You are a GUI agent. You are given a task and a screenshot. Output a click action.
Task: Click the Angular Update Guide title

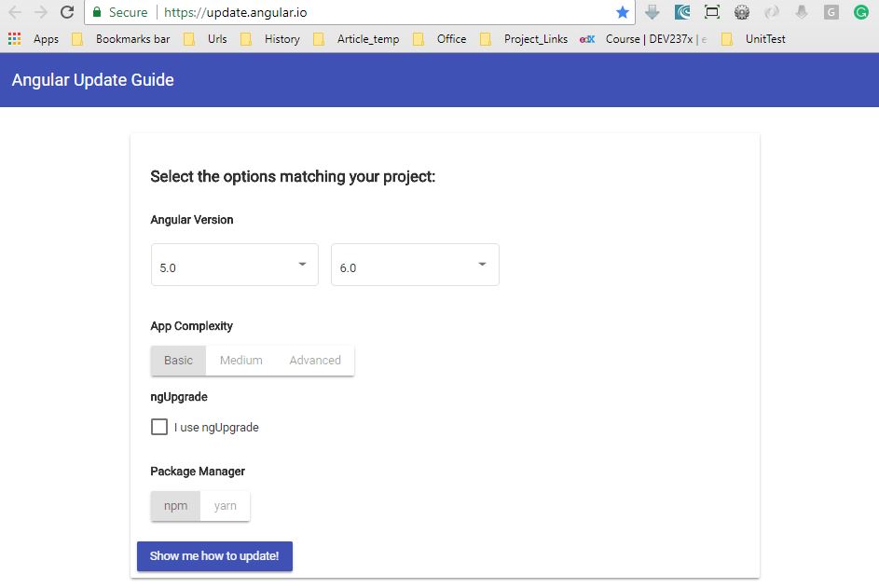pyautogui.click(x=93, y=79)
